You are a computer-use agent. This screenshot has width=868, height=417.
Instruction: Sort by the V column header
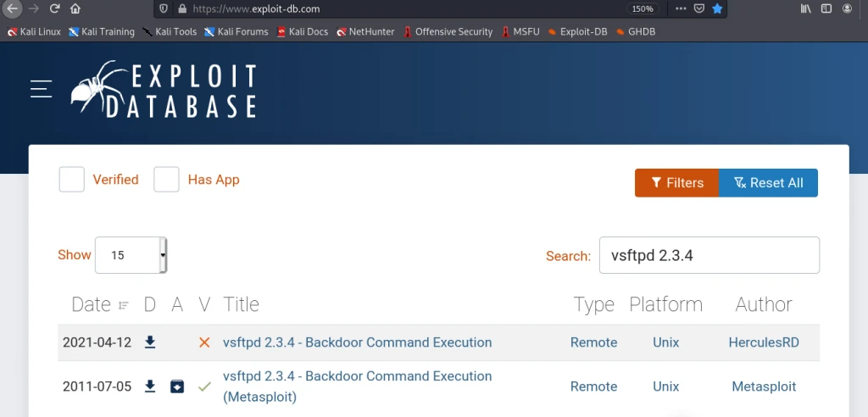[x=204, y=304]
